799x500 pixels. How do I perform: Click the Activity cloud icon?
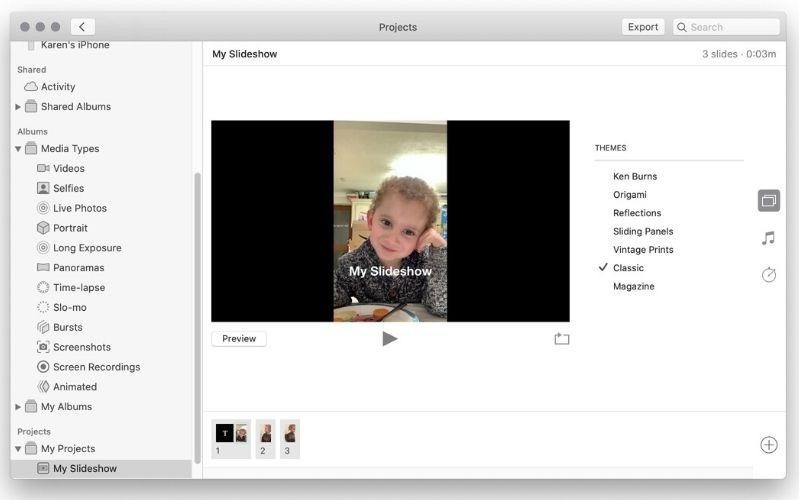point(31,86)
